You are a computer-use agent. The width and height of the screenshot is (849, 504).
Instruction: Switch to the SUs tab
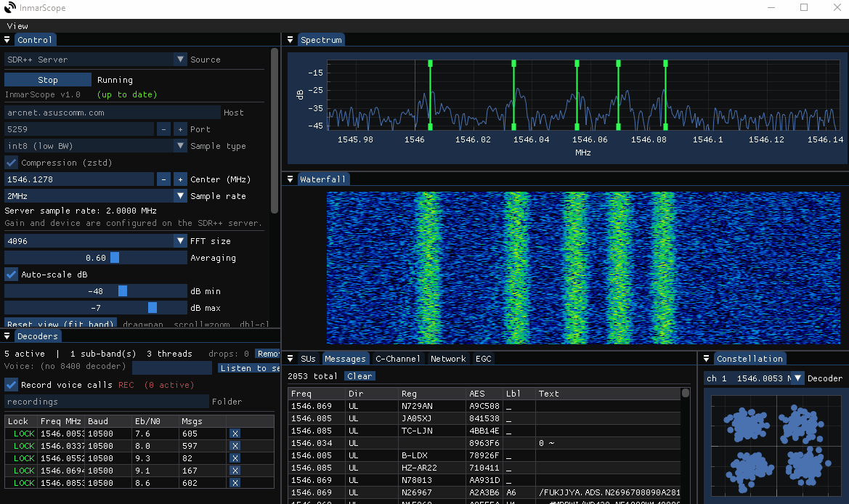click(308, 358)
